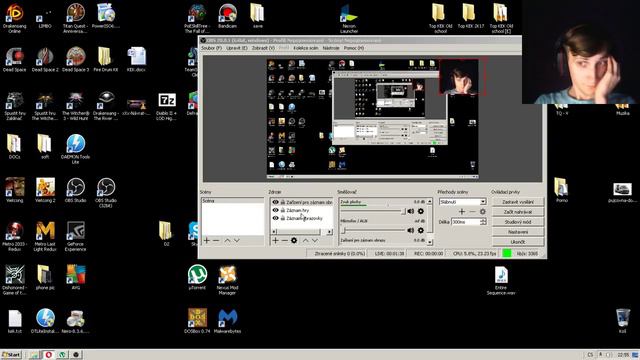Open the PowerISO desktop icon
Viewport: 640px width, 360px height.
point(106,16)
